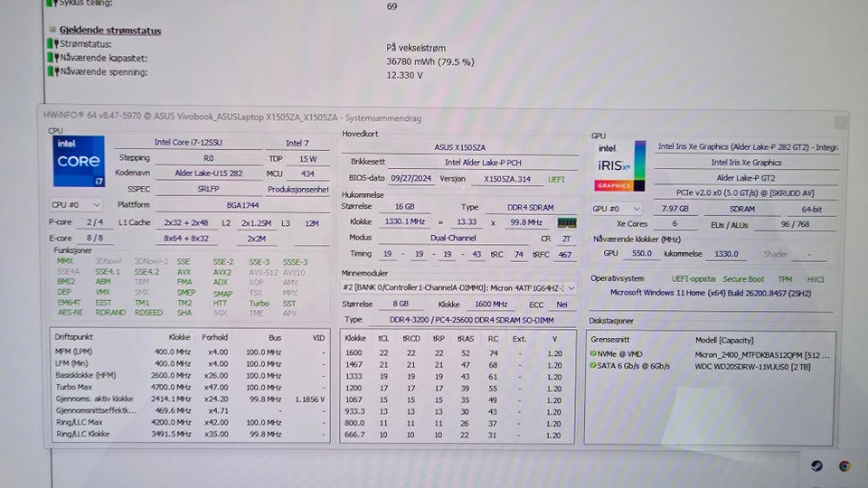Viewport: 868px width, 488px height.
Task: Click the icon beside Gjeldende strømstatus heading
Action: (x=52, y=30)
